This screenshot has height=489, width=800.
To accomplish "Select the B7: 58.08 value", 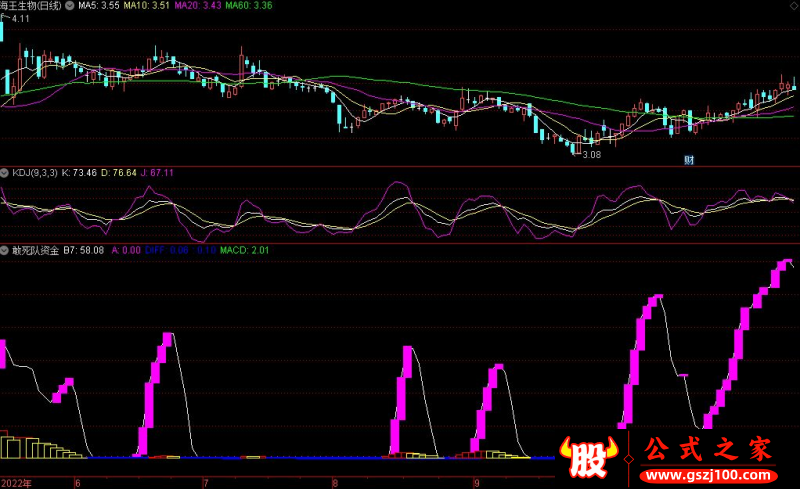I will 84,251.
